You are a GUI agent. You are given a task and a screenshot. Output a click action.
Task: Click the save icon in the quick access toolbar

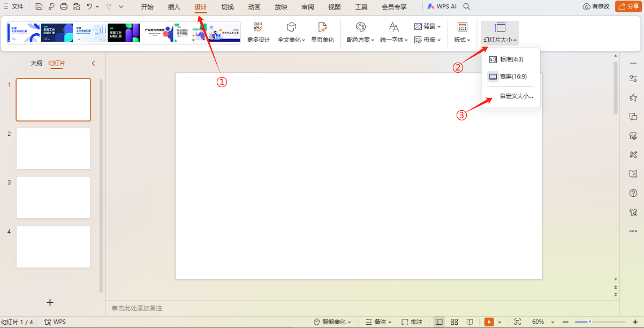(39, 6)
